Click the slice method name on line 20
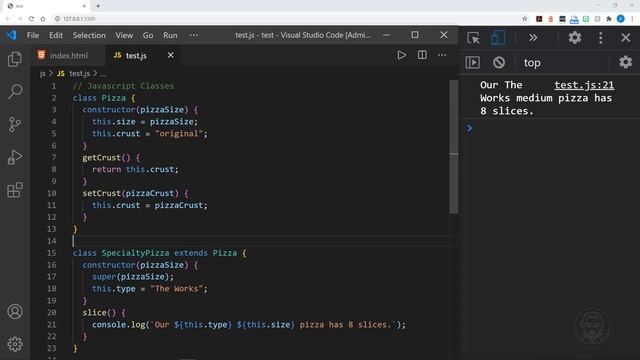Viewport: 640px width, 360px height. 94,313
